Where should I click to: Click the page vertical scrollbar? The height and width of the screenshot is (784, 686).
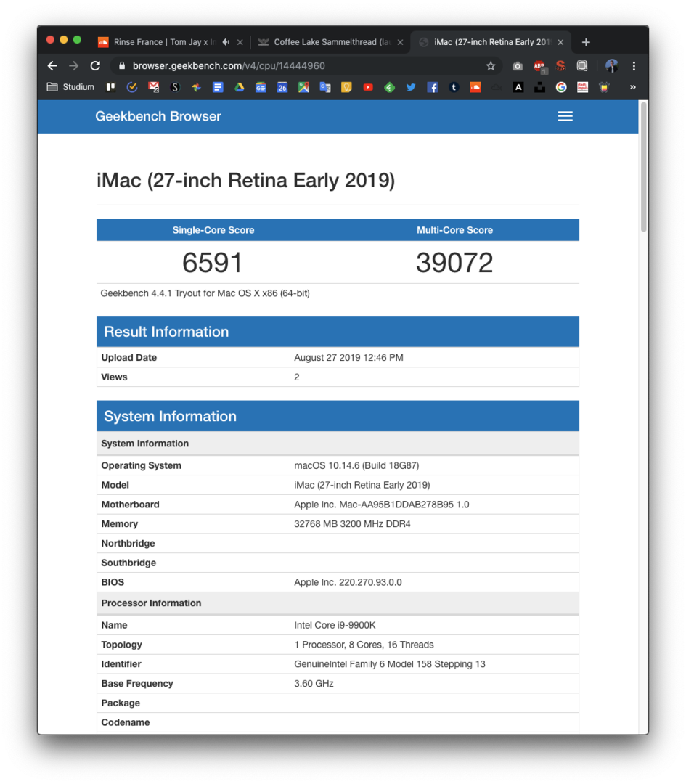pyautogui.click(x=643, y=166)
